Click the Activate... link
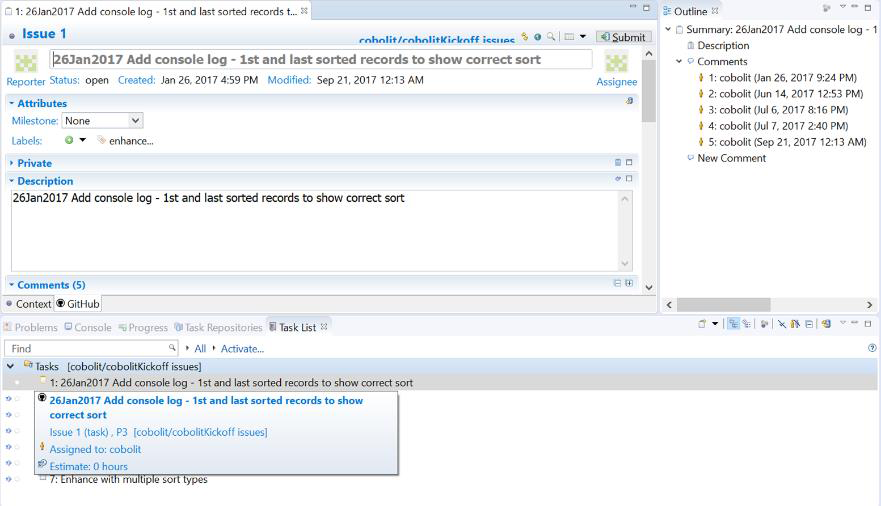Image resolution: width=881 pixels, height=506 pixels. pyautogui.click(x=242, y=349)
